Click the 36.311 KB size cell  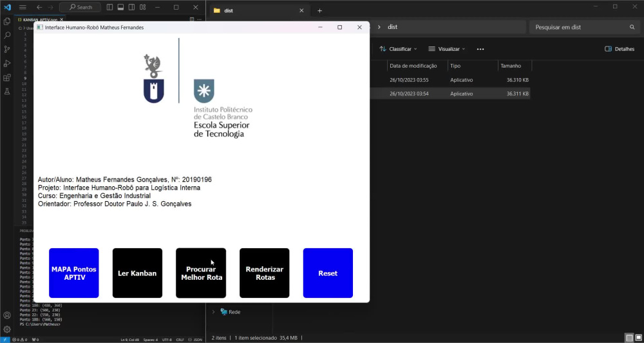(518, 93)
